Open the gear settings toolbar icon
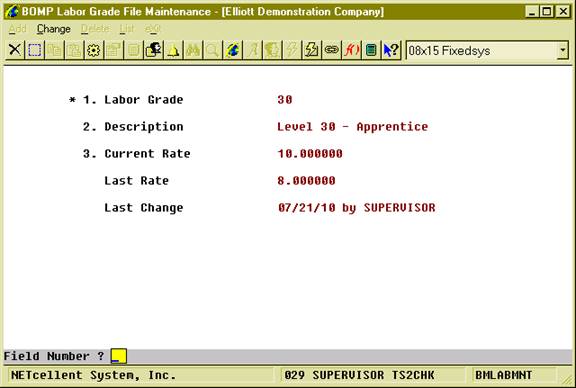Screen dimensions: 576x388 (x=94, y=50)
